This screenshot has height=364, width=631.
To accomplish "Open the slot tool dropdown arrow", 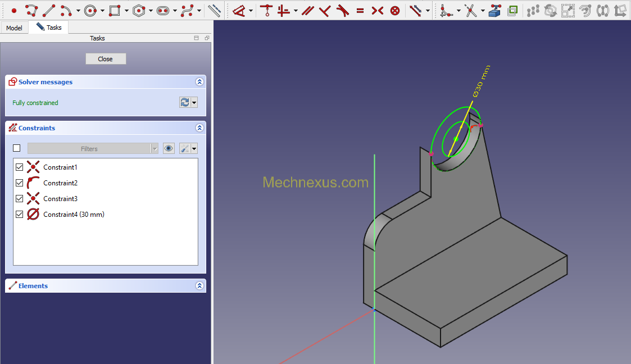I will click(175, 11).
